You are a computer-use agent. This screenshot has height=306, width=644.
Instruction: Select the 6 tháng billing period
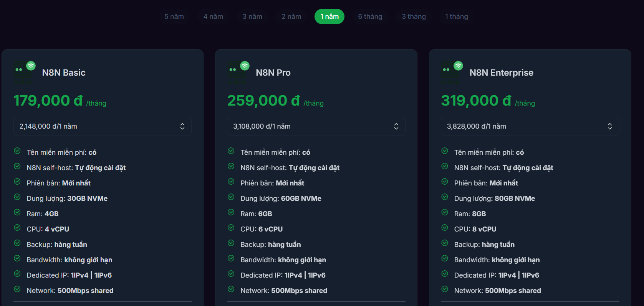(370, 17)
